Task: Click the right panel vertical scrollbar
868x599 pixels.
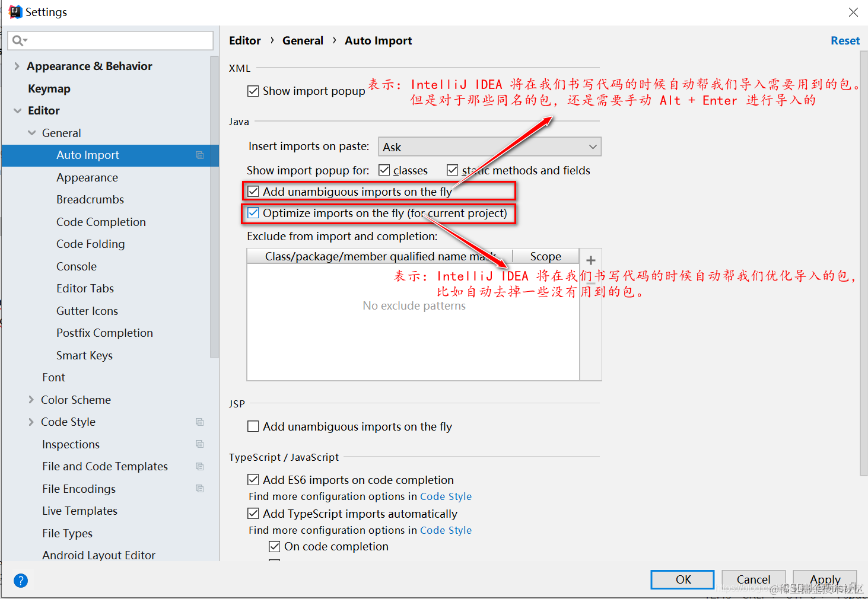Action: (864, 264)
